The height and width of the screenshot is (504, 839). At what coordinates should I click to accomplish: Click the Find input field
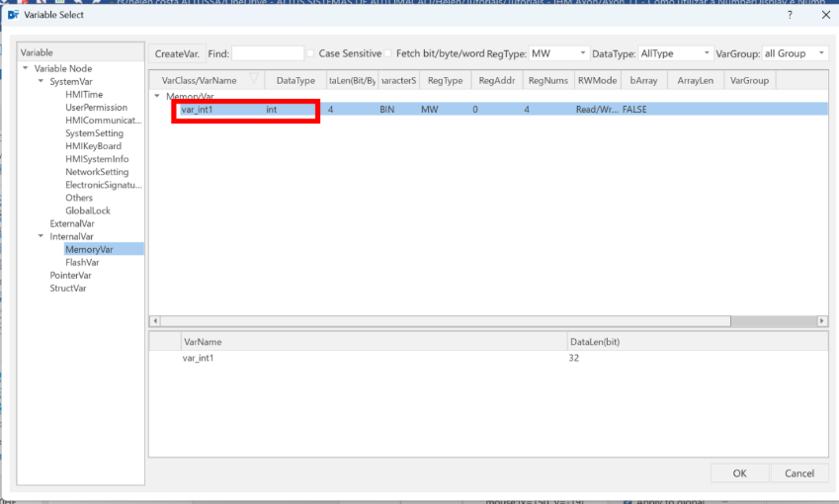pyautogui.click(x=268, y=53)
